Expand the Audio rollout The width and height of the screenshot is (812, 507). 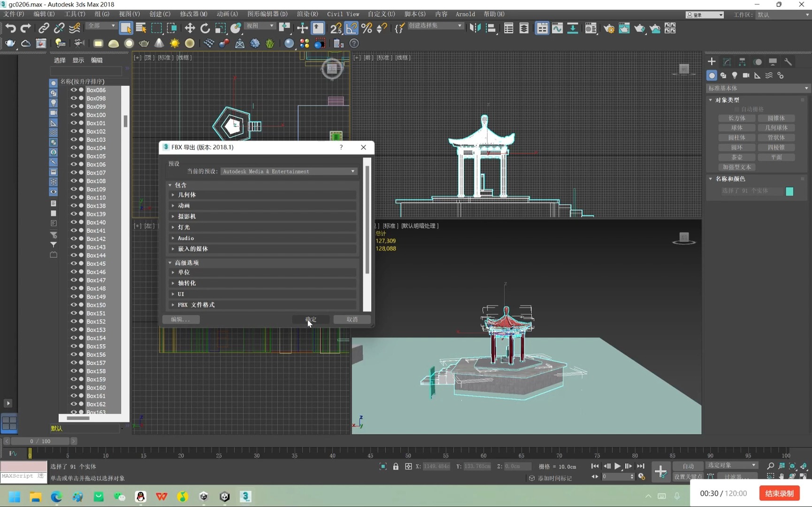point(263,238)
